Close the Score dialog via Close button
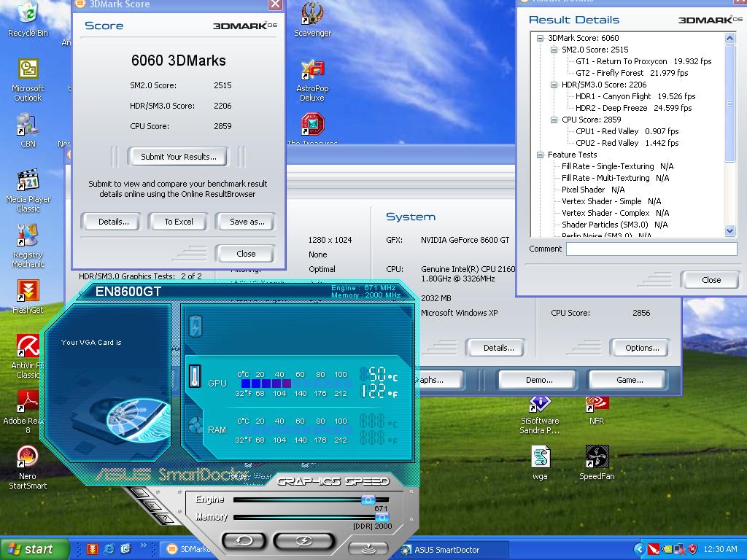The height and width of the screenshot is (560, 747). coord(246,254)
